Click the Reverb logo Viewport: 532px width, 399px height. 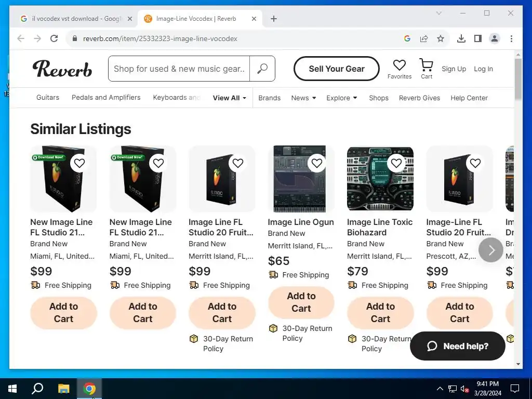62,69
